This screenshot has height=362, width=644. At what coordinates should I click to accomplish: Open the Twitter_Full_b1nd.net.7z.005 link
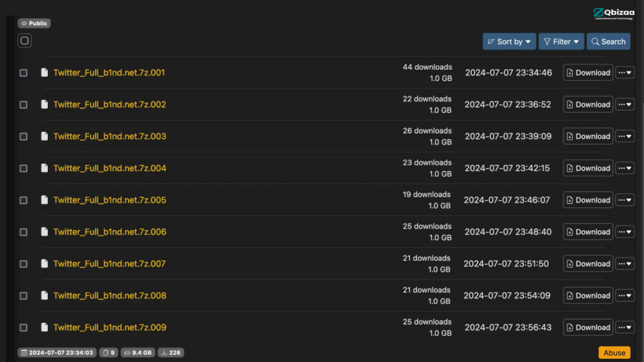tap(109, 200)
